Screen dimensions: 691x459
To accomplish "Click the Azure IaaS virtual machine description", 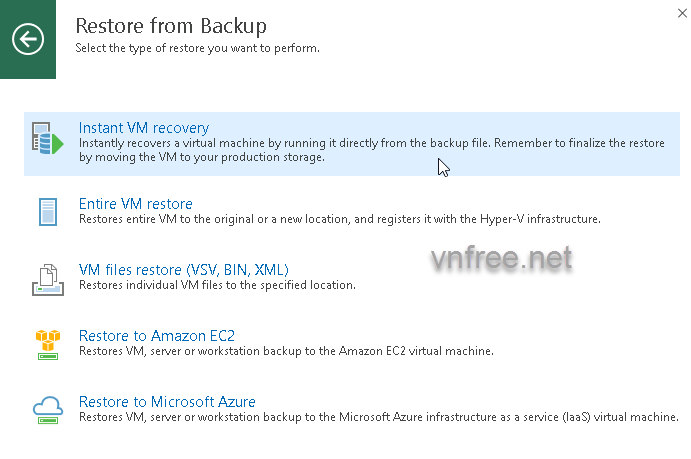I will click(x=378, y=417).
